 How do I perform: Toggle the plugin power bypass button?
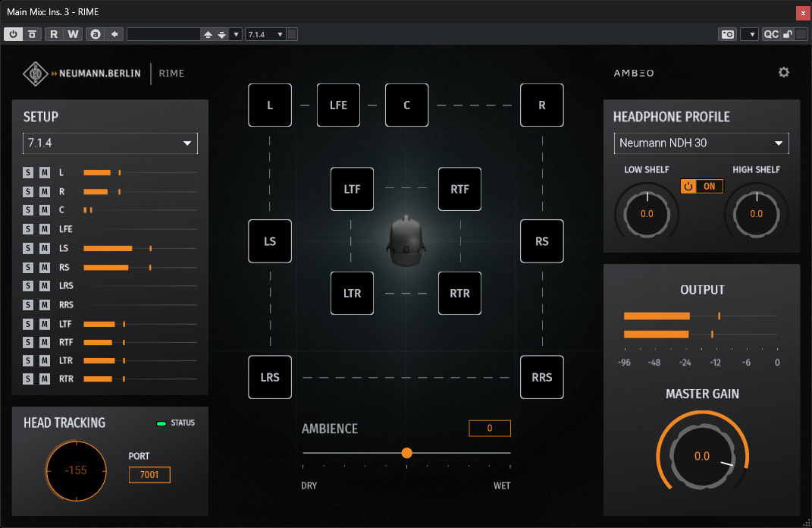click(x=13, y=34)
